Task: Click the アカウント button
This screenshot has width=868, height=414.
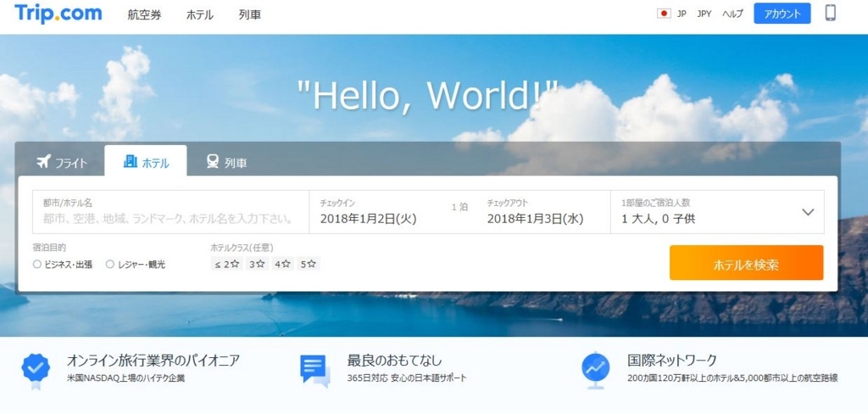Action: 782,14
